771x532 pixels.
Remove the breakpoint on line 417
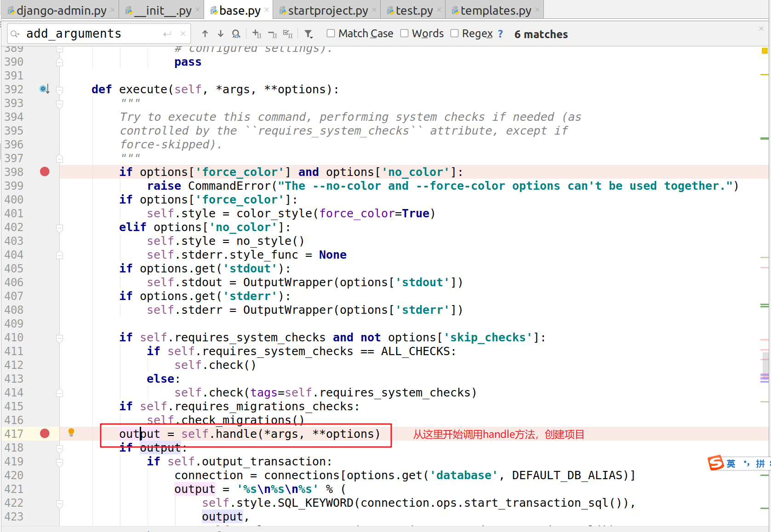pos(45,433)
